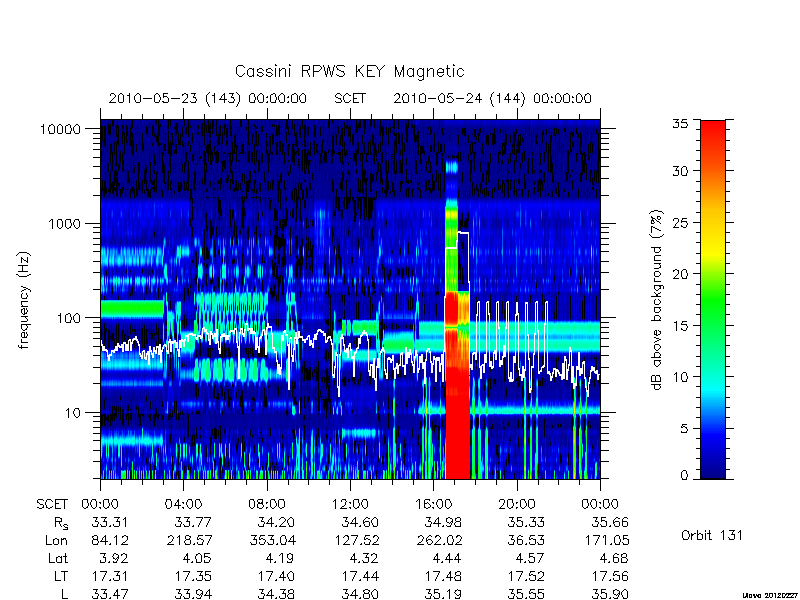The height and width of the screenshot is (600, 800).
Task: Click the '08:00' time tick label
Action: (267, 505)
